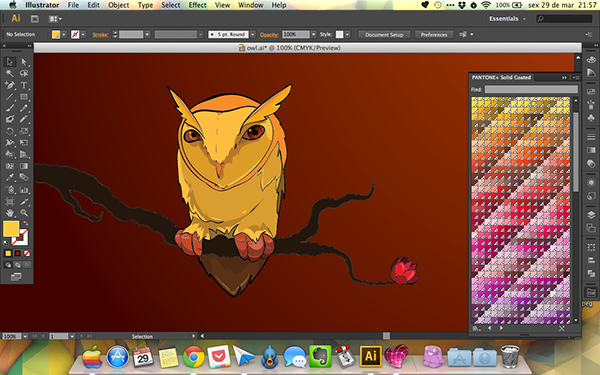Open the stroke weight dropdown
This screenshot has width=600, height=375.
[x=147, y=34]
